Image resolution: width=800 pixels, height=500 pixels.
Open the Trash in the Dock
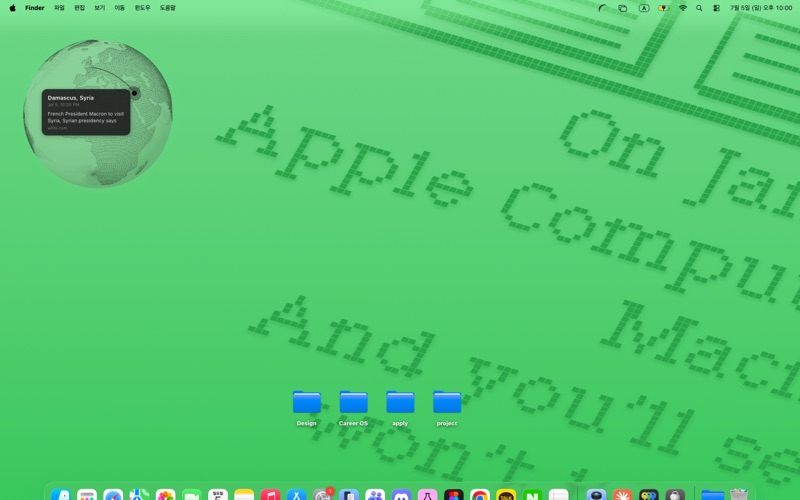point(739,496)
